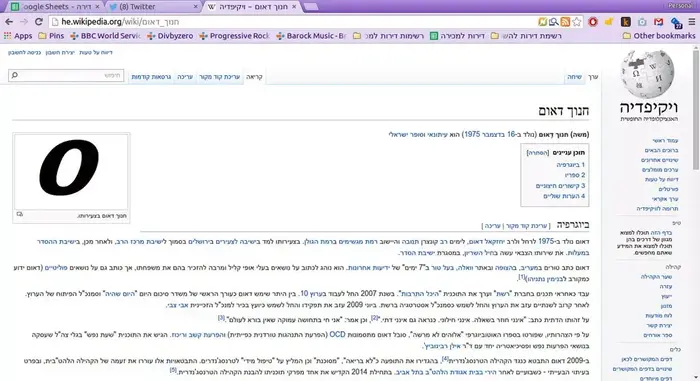Bookmark this page with the star icon
The height and width of the screenshot is (381, 700).
(x=577, y=22)
